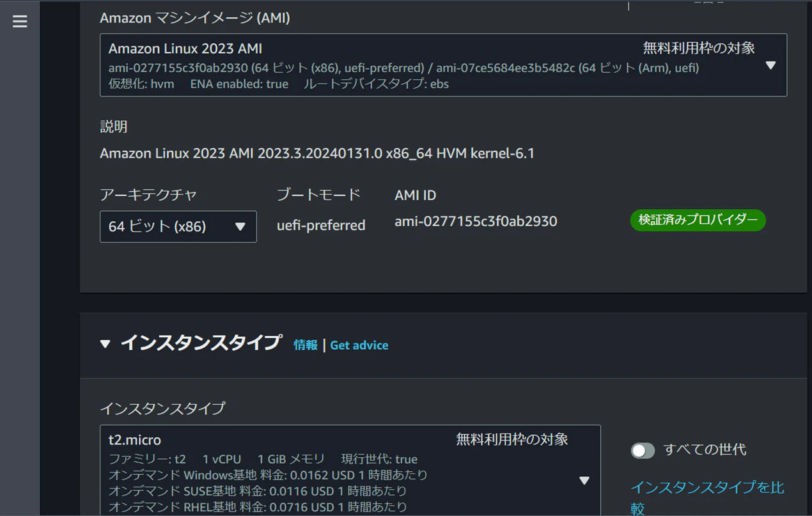Open the t2.micro instance type dropdown
Screen dimensions: 812x516
coord(350,470)
